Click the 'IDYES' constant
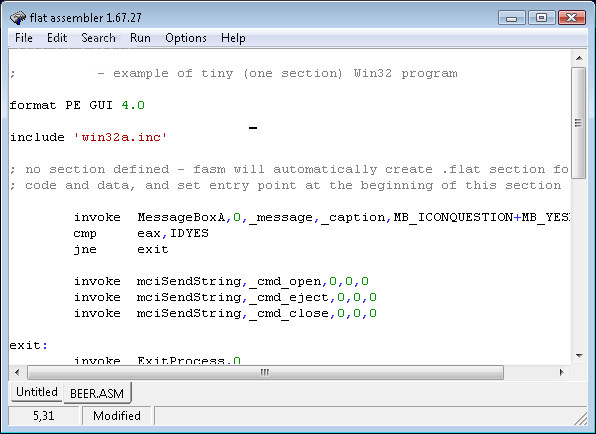The image size is (596, 434). pos(189,233)
